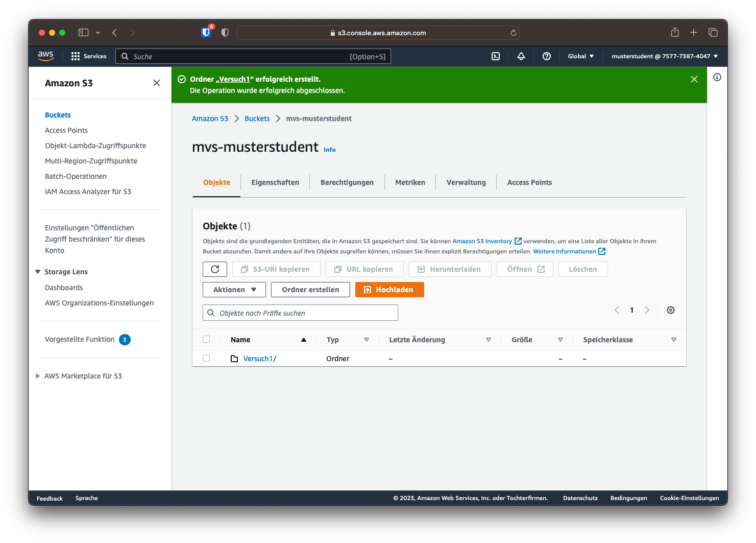Viewport: 756px width, 543px height.
Task: Dismiss the green success notification banner
Action: coord(694,79)
